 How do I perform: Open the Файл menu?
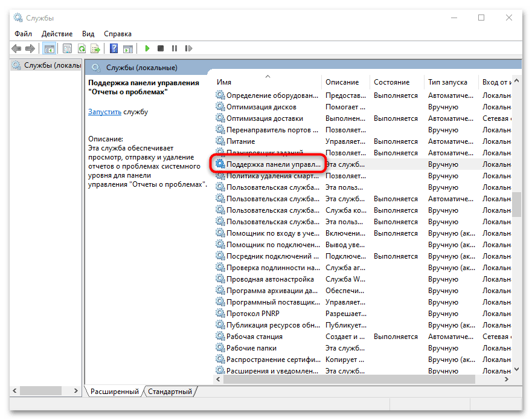click(x=23, y=34)
